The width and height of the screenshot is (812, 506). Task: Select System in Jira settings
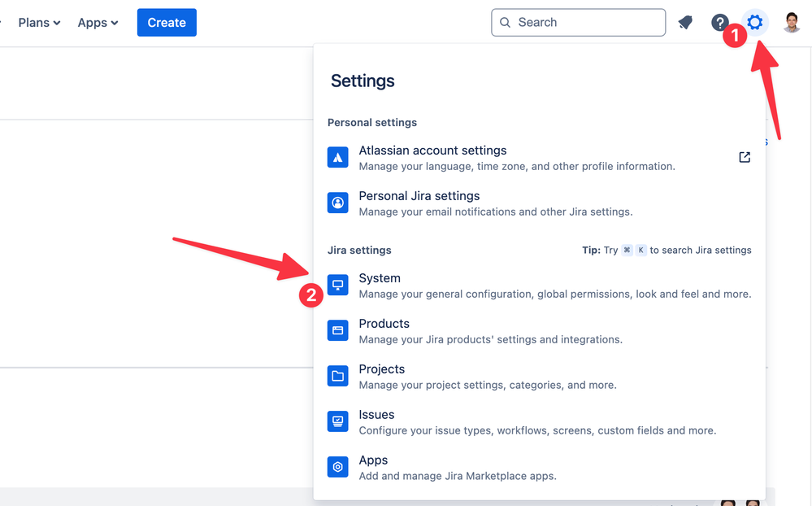(539, 286)
